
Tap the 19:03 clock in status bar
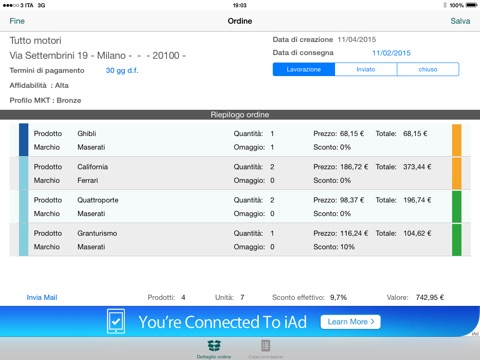(240, 5)
